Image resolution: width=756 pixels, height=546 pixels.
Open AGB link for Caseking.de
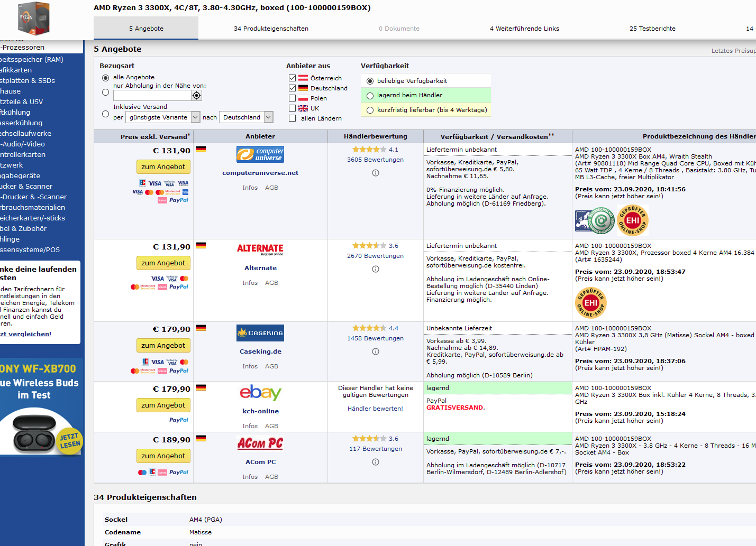[x=271, y=366]
